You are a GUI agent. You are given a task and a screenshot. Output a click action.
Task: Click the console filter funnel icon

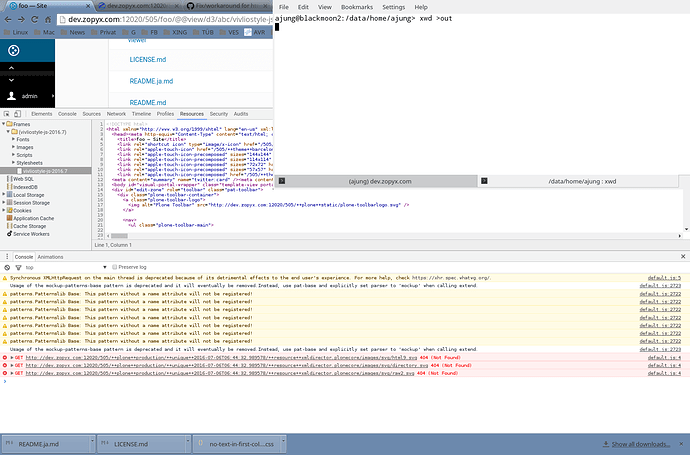point(18,268)
